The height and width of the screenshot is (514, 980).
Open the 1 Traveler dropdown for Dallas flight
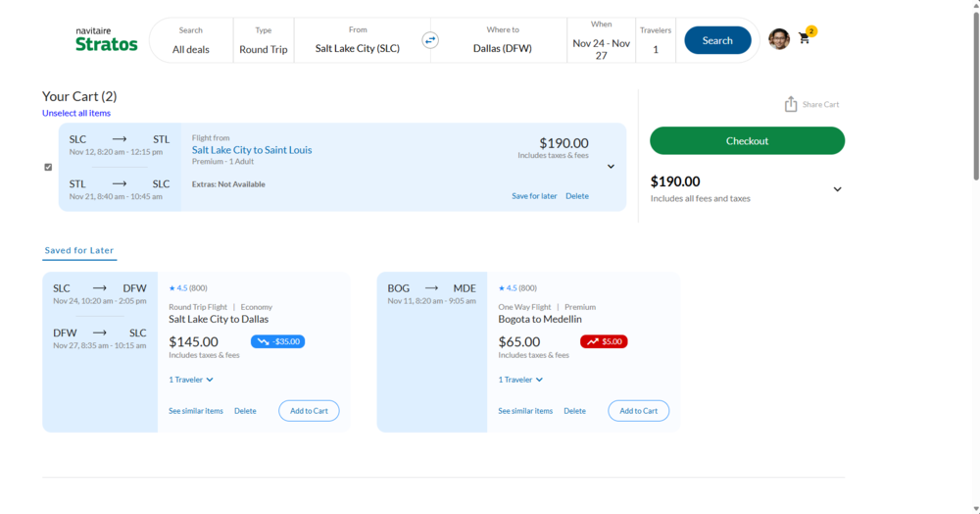[191, 380]
